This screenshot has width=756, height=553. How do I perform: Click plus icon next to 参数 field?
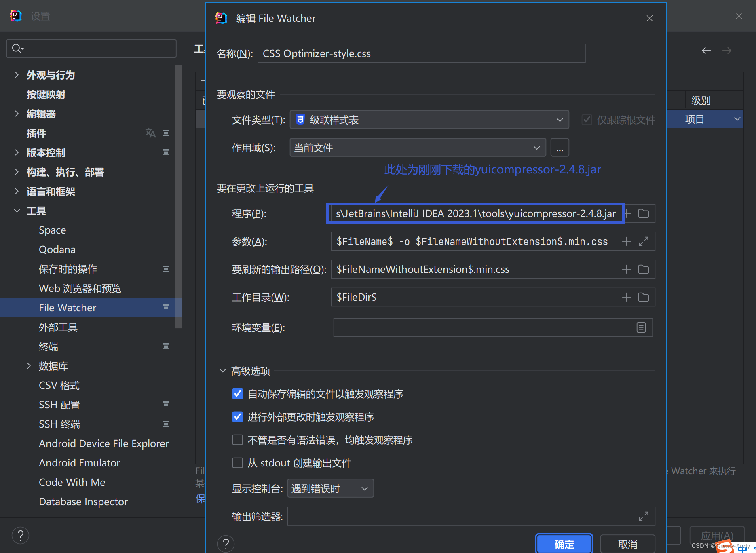coord(626,241)
